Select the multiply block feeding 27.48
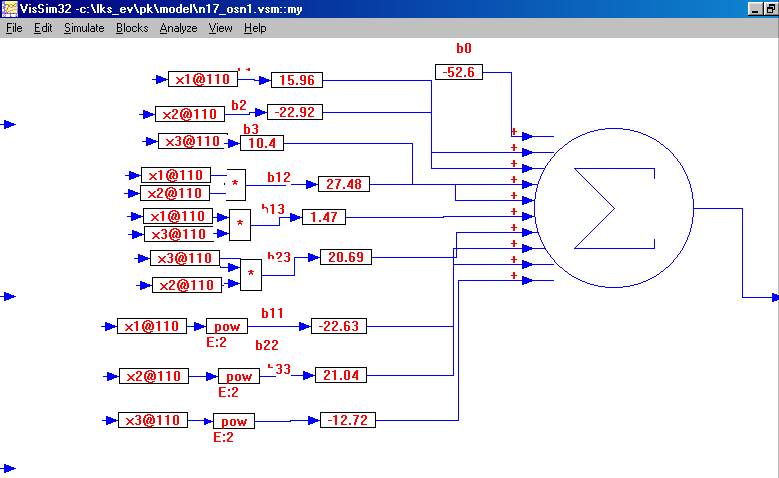The image size is (779, 478). click(x=236, y=185)
